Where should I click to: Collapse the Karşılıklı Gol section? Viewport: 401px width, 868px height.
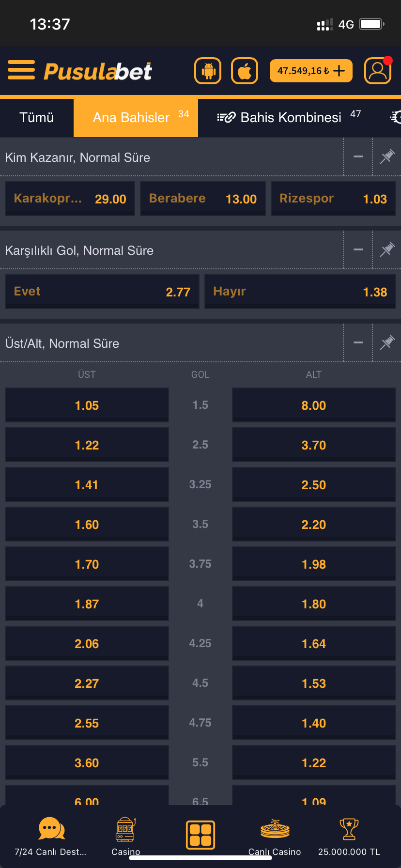pyautogui.click(x=358, y=249)
